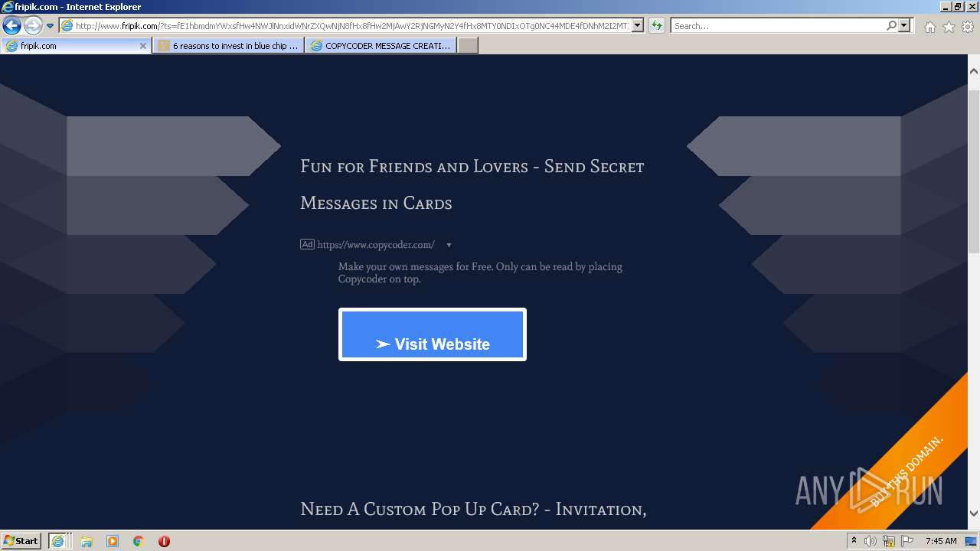Open Favorites star icon

[949, 27]
